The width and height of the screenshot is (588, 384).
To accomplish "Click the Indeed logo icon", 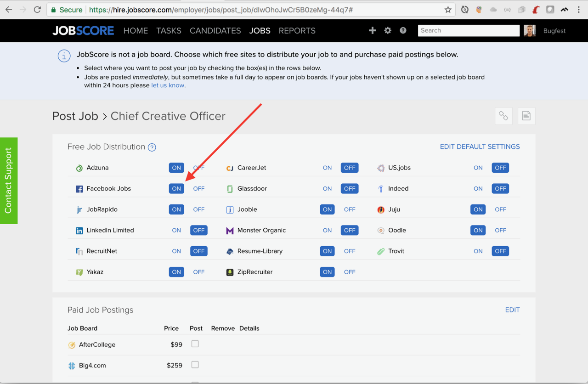I will point(381,189).
